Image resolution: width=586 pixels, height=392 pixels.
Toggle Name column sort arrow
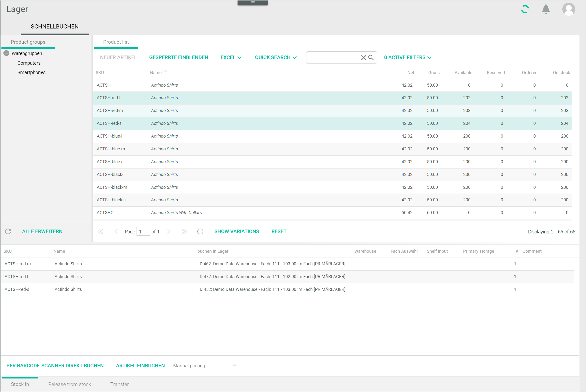tap(165, 72)
